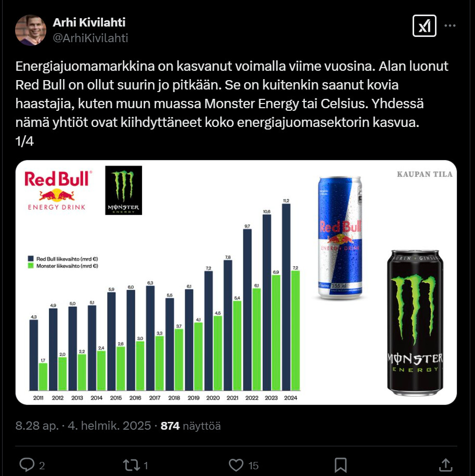Screen dimensions: 475x476
Task: Open the embedded bar chart image
Action: coord(236,282)
